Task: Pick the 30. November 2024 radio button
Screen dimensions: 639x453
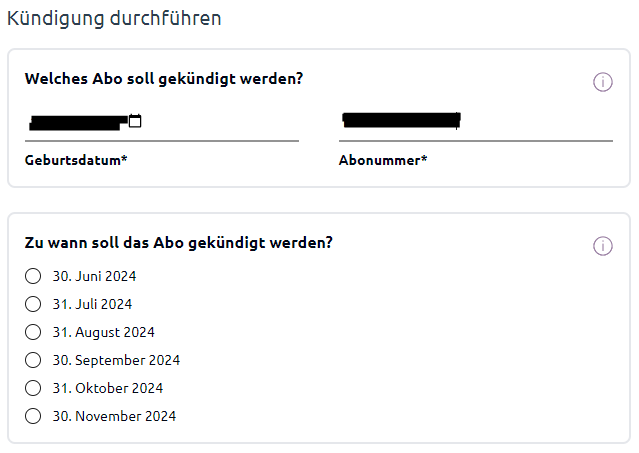Action: point(33,416)
